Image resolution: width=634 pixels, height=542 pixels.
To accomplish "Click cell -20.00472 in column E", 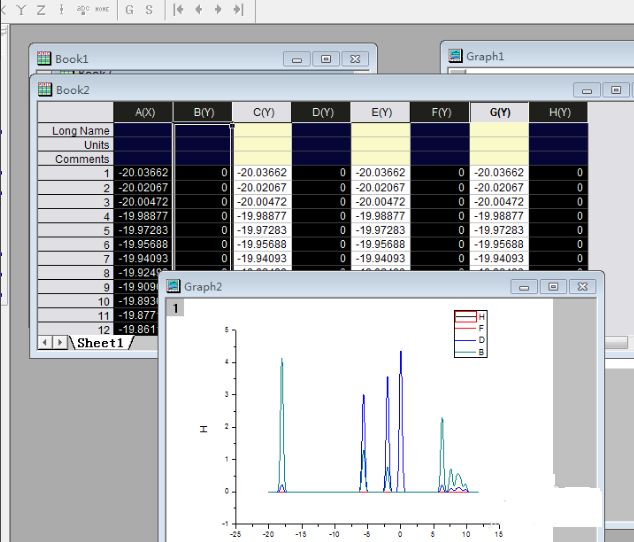I will pos(381,201).
